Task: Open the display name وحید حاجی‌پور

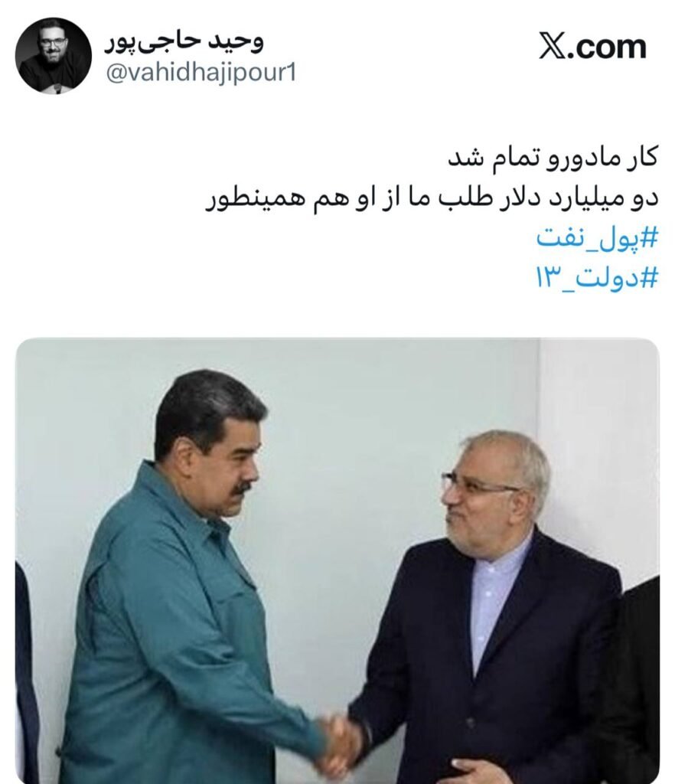Action: pos(184,43)
